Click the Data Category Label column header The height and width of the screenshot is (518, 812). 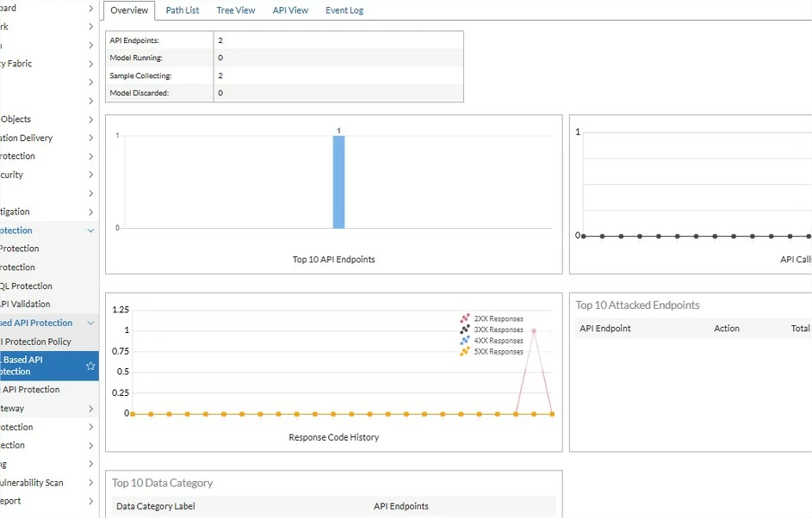[x=156, y=506]
